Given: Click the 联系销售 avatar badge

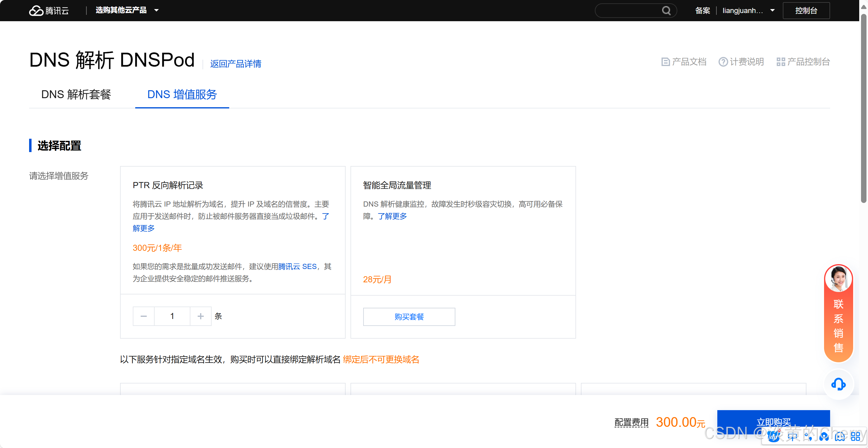Looking at the screenshot, I should (x=838, y=279).
